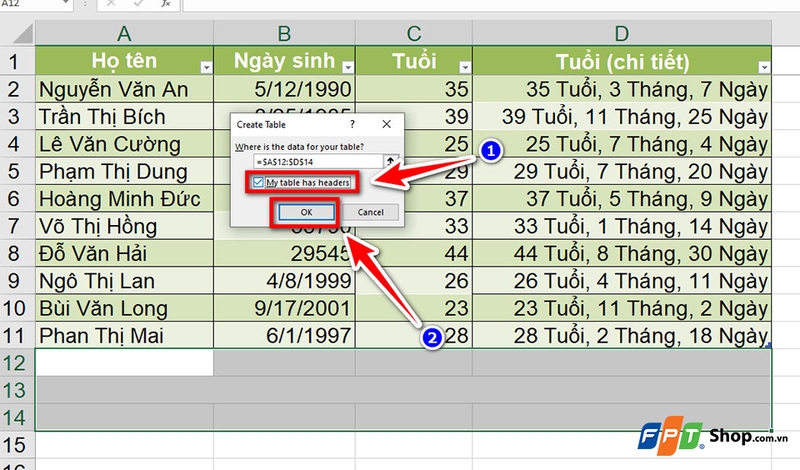The image size is (800, 470).
Task: Open help in Create Table dialog
Action: 352,124
